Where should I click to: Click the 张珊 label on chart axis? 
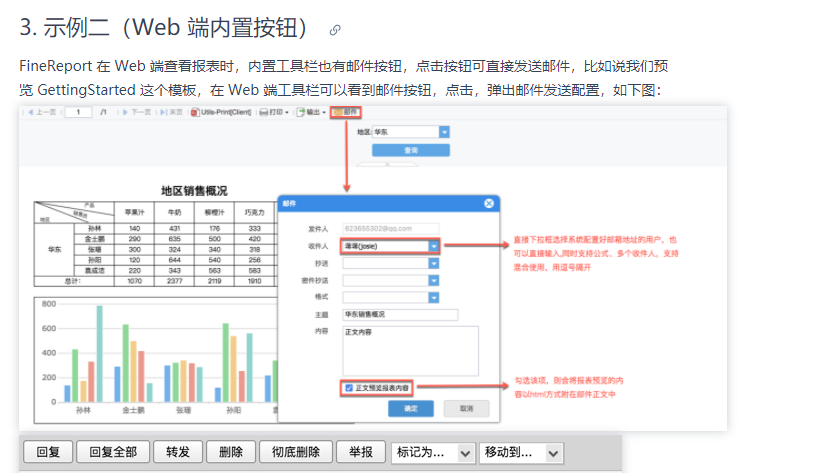tap(183, 410)
